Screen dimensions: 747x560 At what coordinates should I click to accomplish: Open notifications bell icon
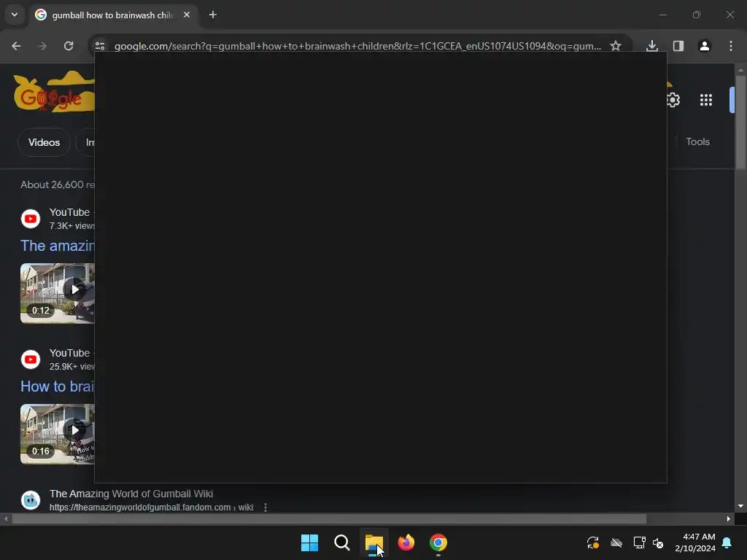click(727, 542)
